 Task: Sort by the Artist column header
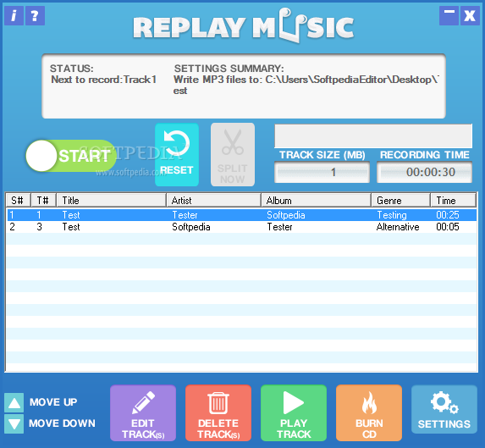[x=214, y=200]
